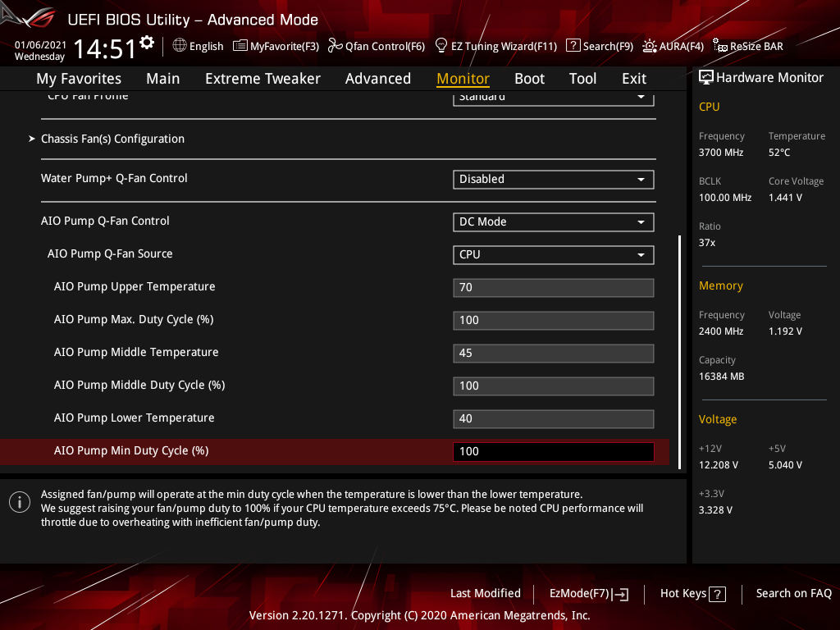Screen dimensions: 840x630
Task: Click the settings list vertical scrollbar
Action: point(680,352)
